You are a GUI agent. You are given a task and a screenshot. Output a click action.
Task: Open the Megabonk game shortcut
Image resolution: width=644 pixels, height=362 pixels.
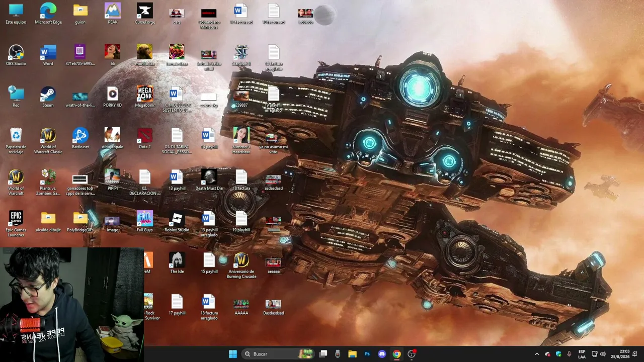pyautogui.click(x=144, y=97)
